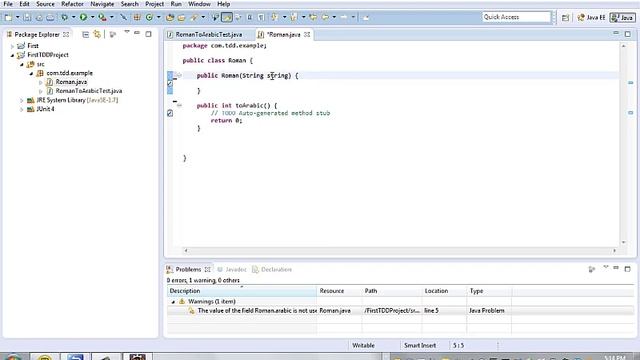The height and width of the screenshot is (360, 640).
Task: Switch to the Java EE perspective
Action: (x=591, y=18)
